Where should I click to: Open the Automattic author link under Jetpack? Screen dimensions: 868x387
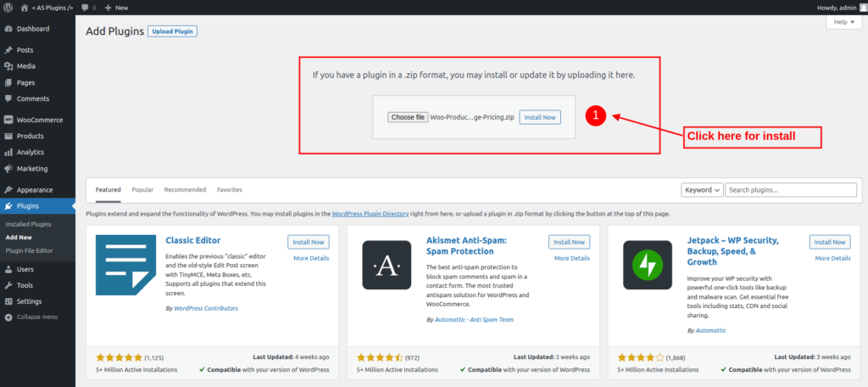click(x=711, y=330)
